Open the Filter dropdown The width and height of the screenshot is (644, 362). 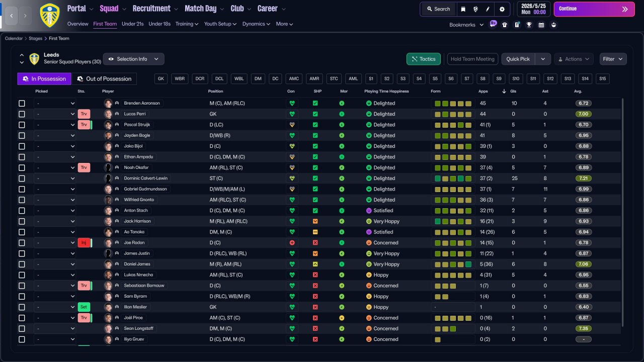[x=613, y=59]
